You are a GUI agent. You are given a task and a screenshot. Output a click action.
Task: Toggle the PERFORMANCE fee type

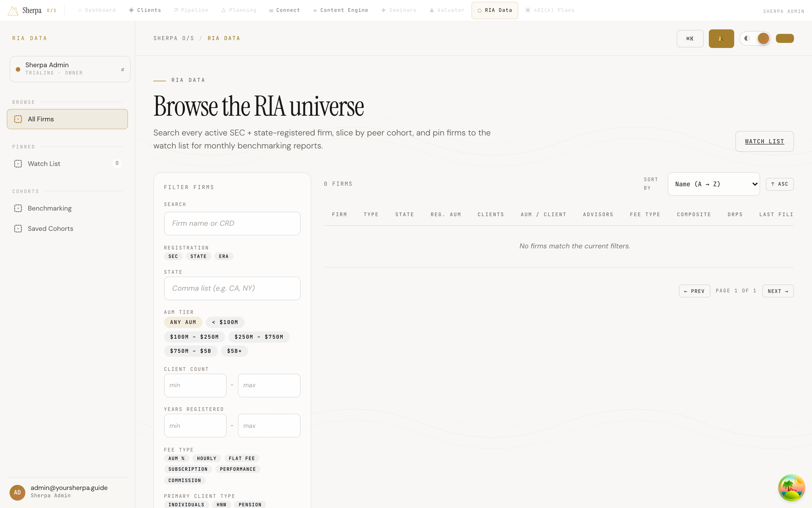[238, 469]
